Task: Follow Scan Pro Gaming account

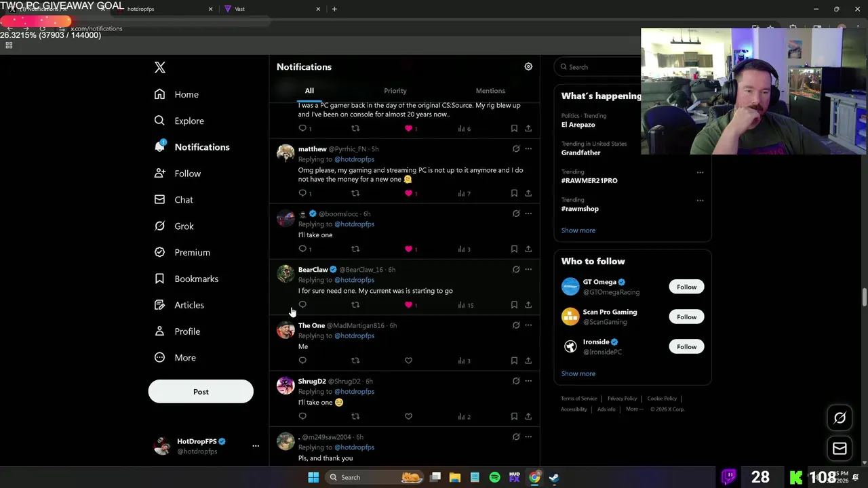Action: pos(686,317)
